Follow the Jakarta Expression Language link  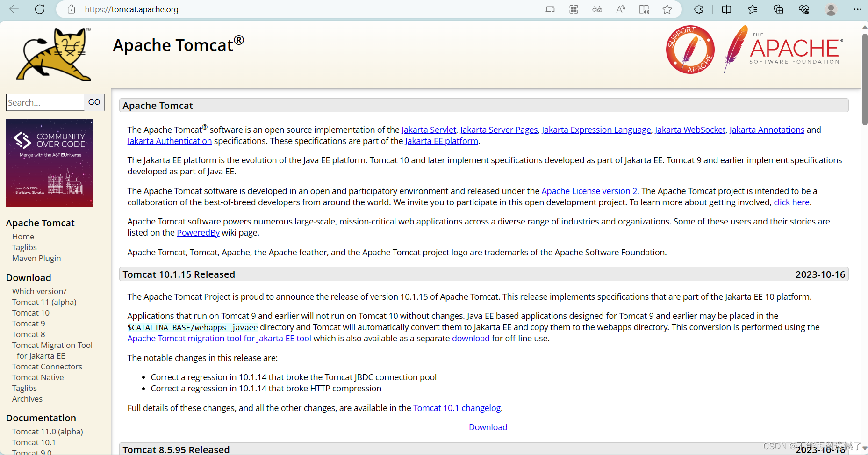point(596,130)
